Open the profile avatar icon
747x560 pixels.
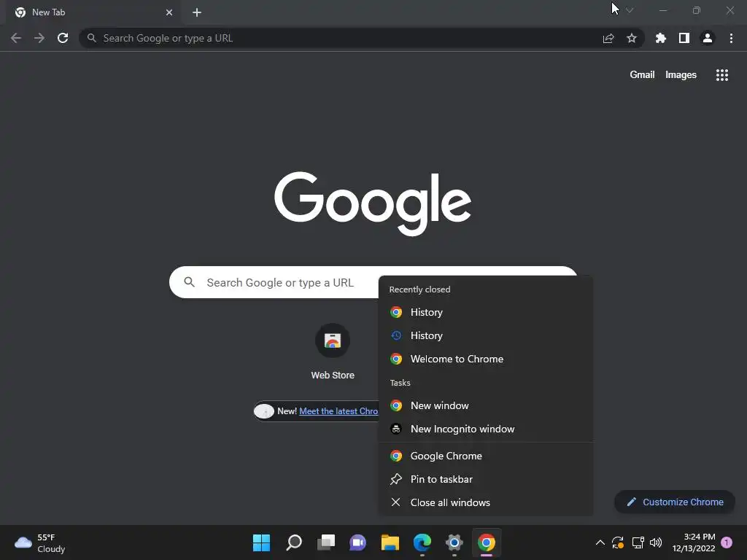pyautogui.click(x=708, y=38)
